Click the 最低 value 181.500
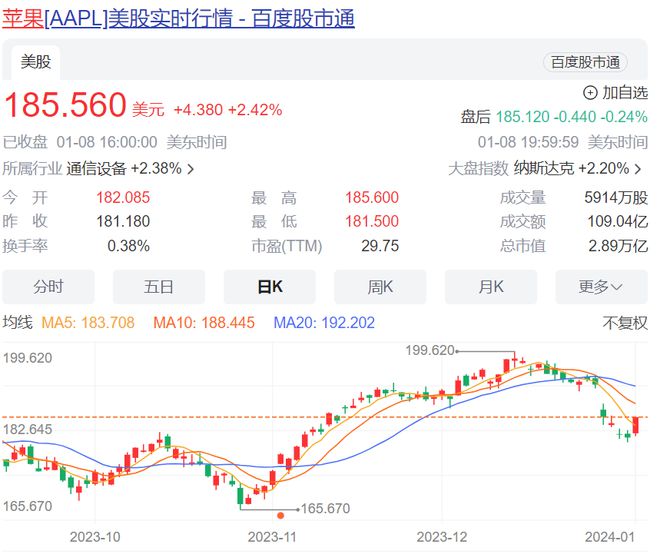The image size is (660, 554). tap(372, 221)
